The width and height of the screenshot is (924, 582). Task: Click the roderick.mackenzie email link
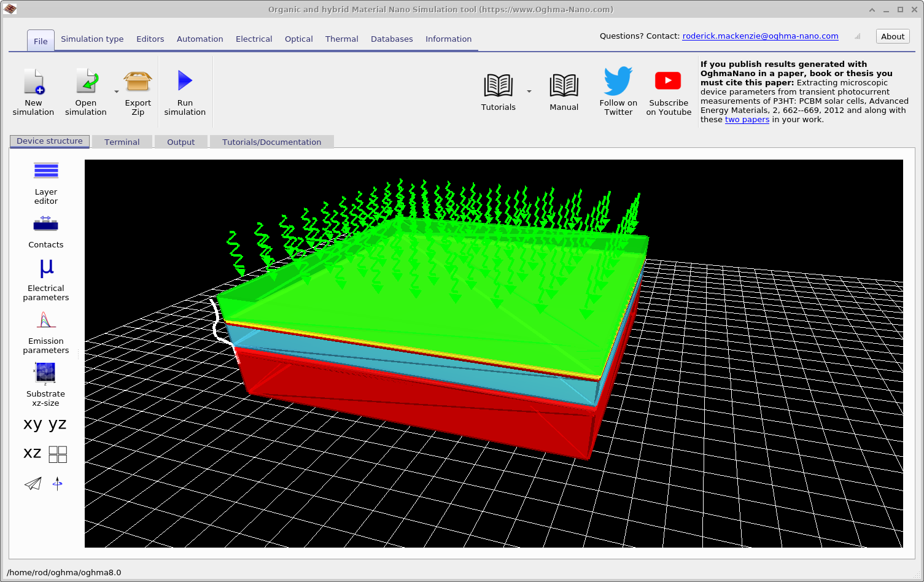[x=760, y=36]
